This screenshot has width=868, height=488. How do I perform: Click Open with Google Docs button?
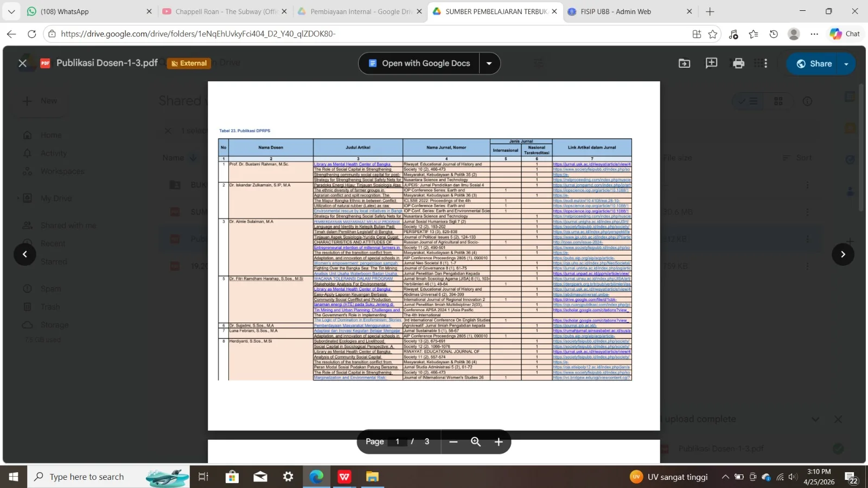tap(419, 63)
